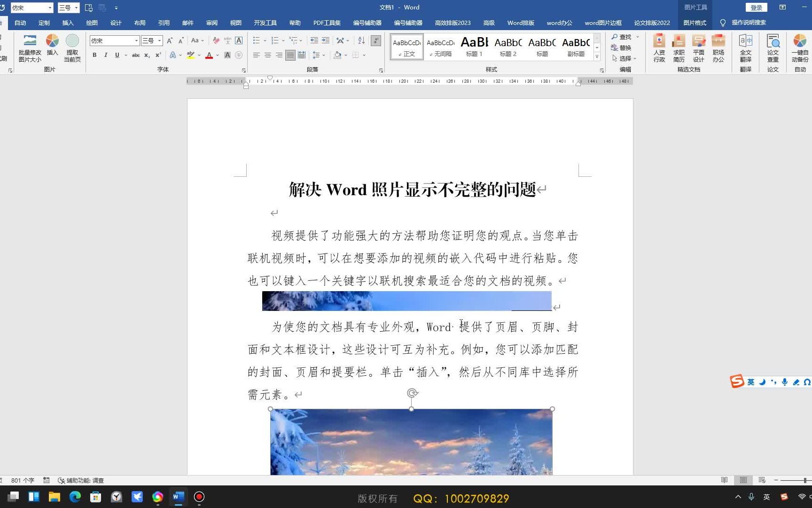This screenshot has height=508, width=812.
Task: Click the cropped snow image strip in document
Action: 407,301
